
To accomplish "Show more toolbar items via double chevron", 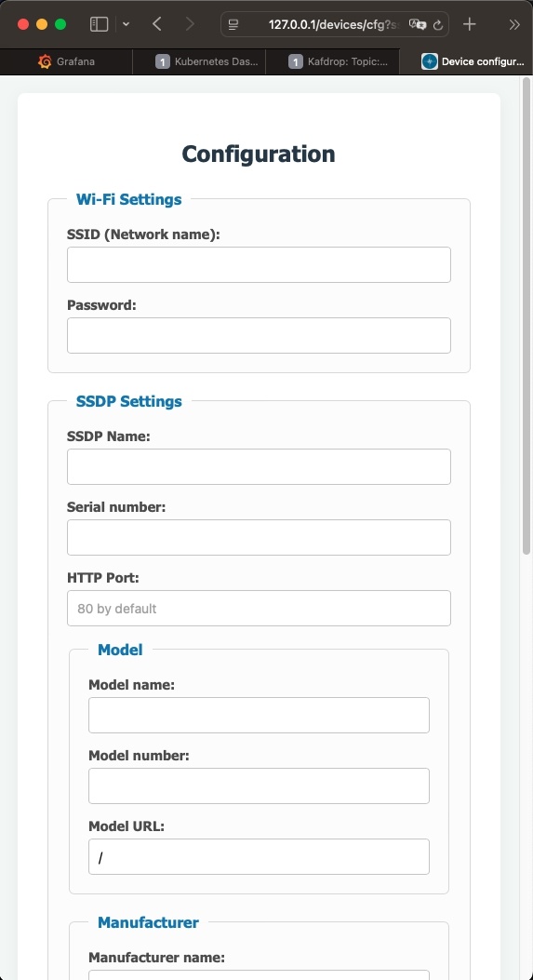I will click(514, 24).
